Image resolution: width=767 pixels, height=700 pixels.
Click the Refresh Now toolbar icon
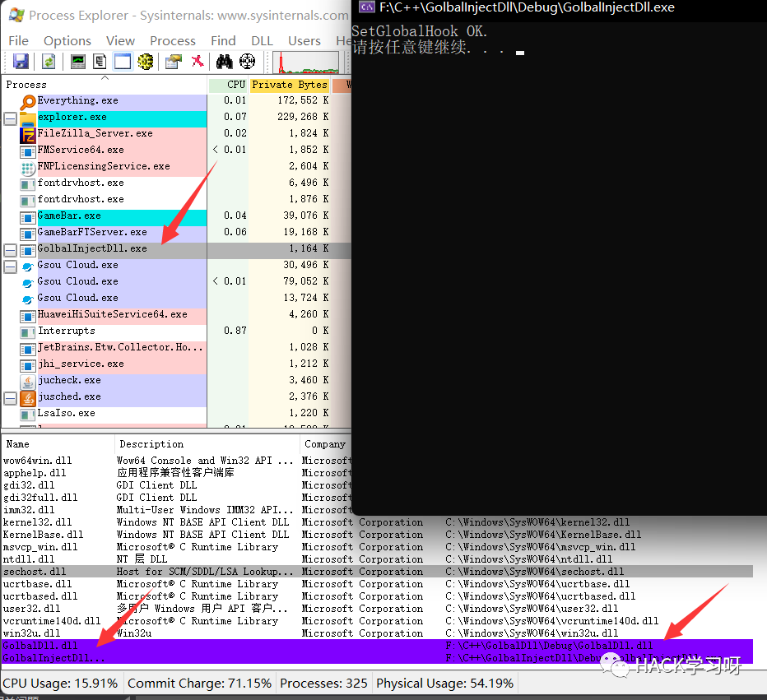tap(49, 62)
